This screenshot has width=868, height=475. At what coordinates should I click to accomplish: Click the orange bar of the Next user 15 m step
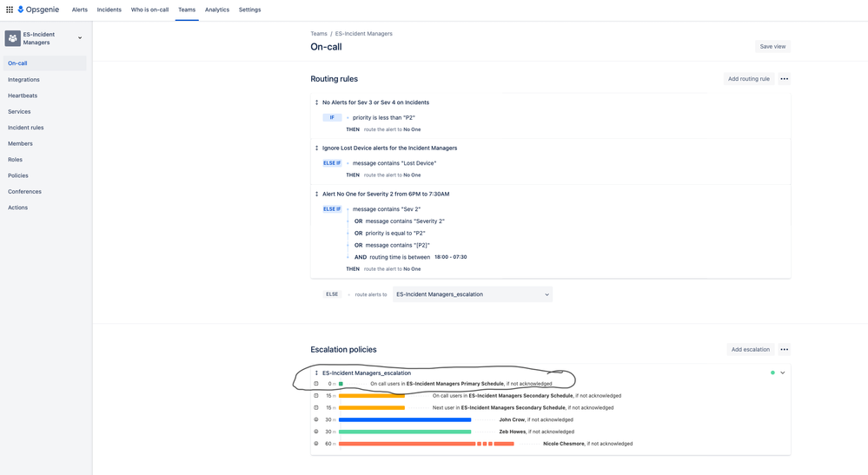372,407
